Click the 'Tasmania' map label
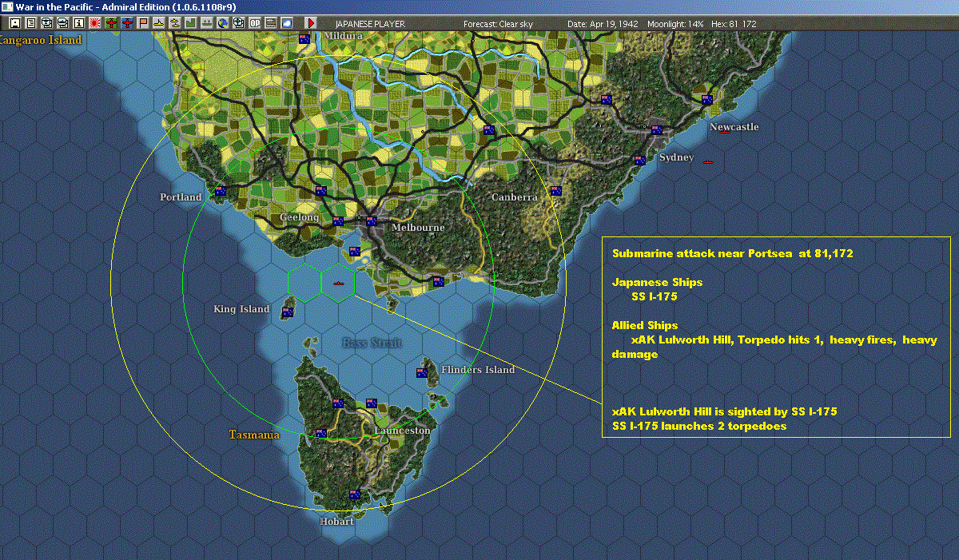The height and width of the screenshot is (560, 959). point(254,435)
